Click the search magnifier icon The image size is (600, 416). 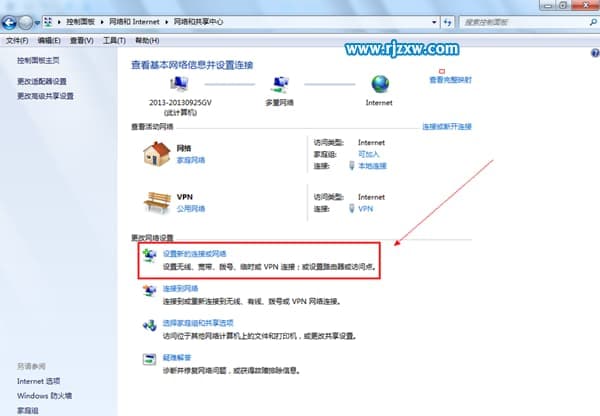[593, 22]
